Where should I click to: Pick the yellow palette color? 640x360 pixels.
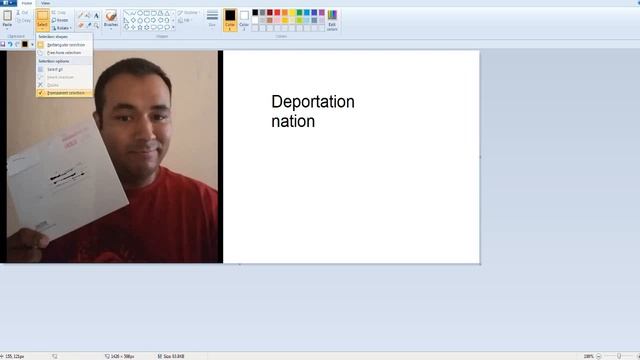click(x=292, y=13)
